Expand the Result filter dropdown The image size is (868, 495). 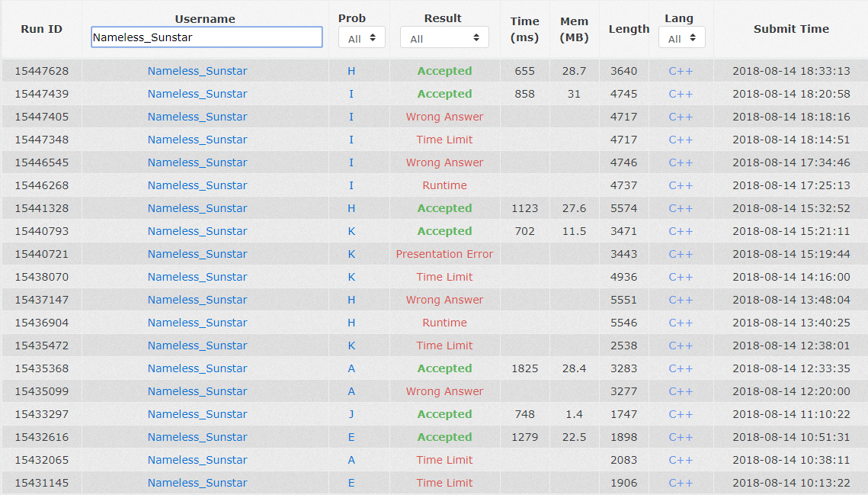444,38
